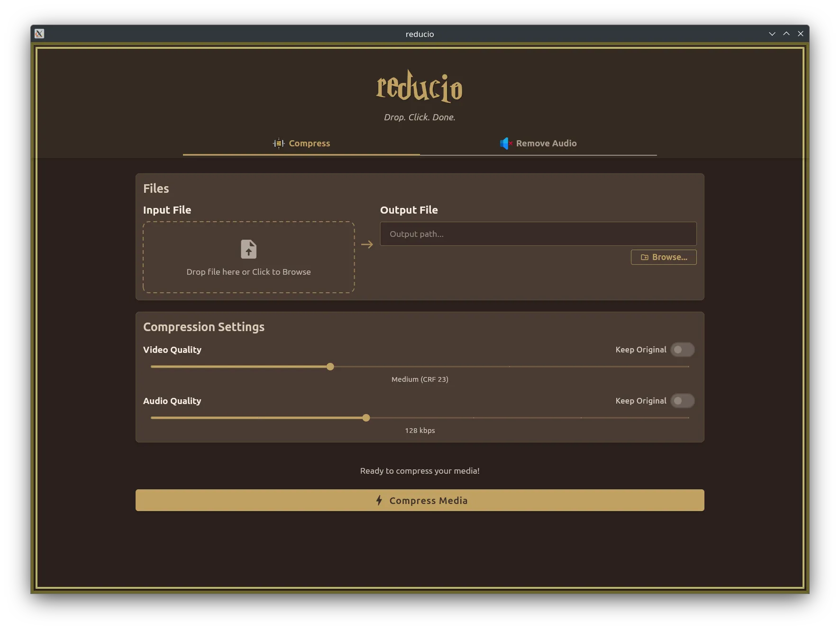840x630 pixels.
Task: Switch to the Compress tab
Action: (301, 144)
